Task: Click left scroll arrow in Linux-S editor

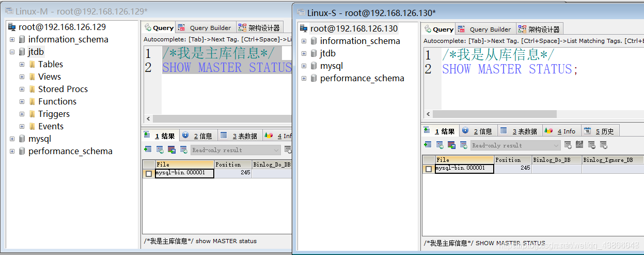Action: click(x=428, y=114)
